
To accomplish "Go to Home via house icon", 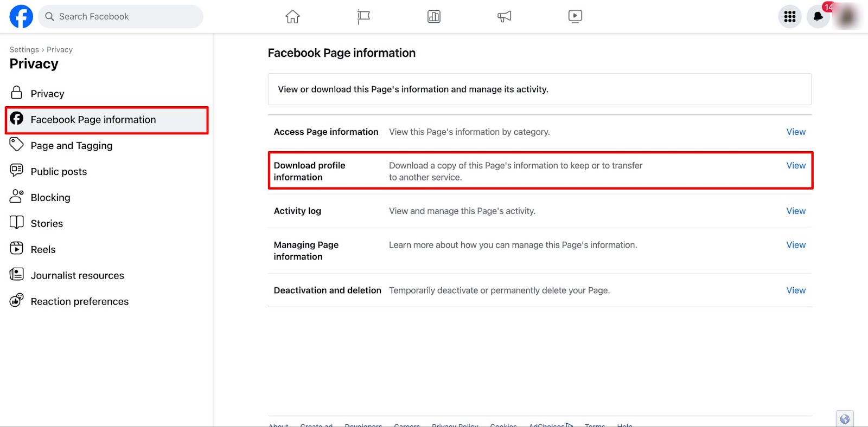I will click(x=292, y=17).
